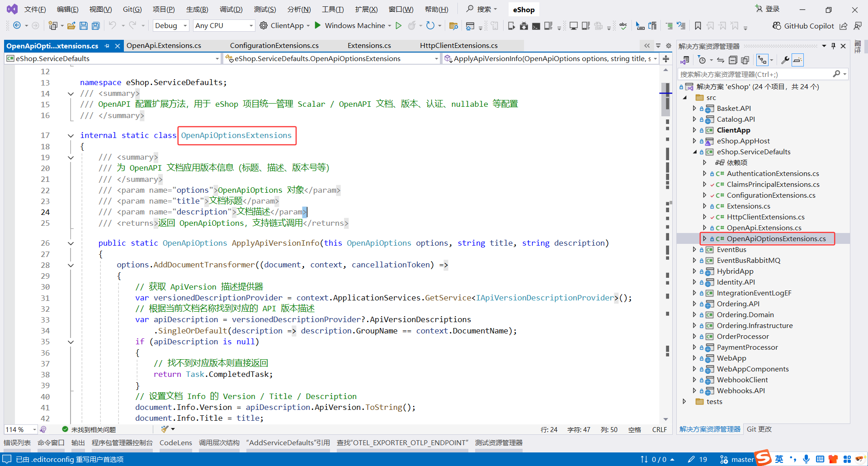
Task: Open the Debug configuration dropdown
Action: [x=170, y=25]
